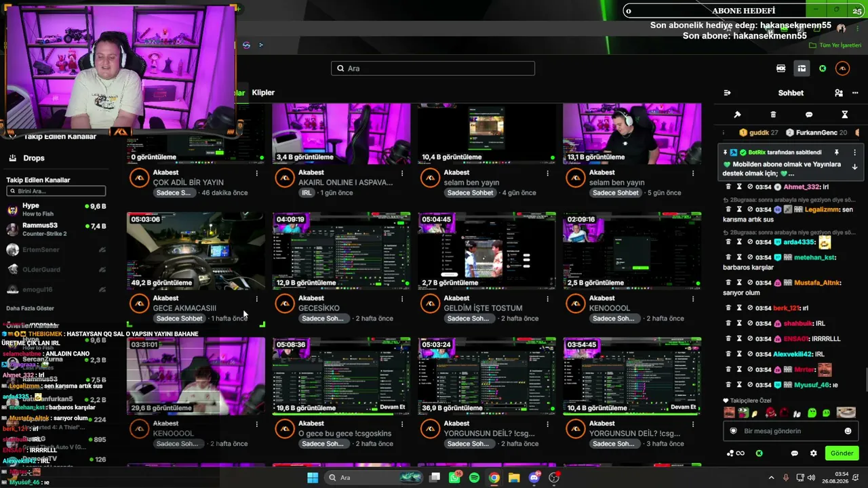
Task: Open emoji picker in message box
Action: tap(848, 431)
